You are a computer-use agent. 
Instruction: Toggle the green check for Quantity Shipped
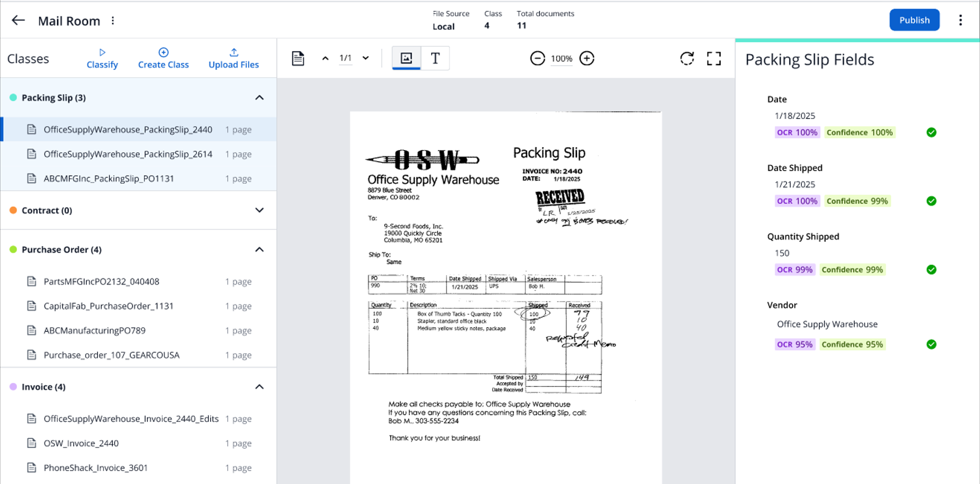[931, 270]
